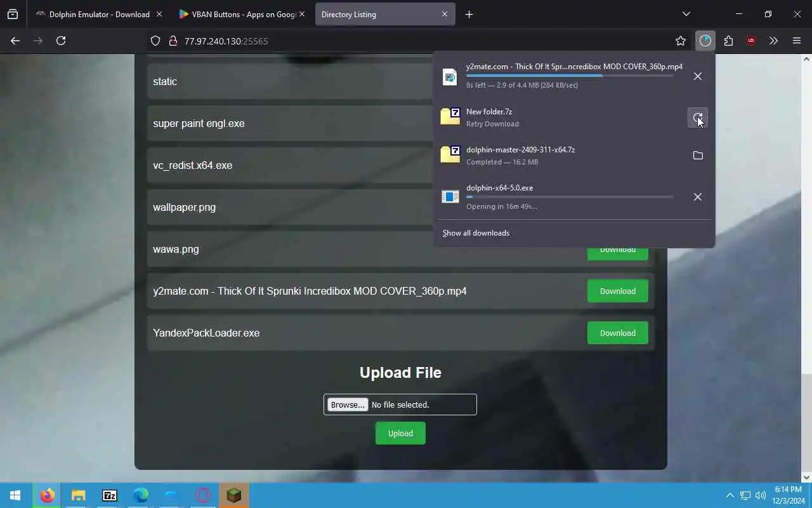Click the static folder entry
The image size is (812, 508).
(165, 81)
